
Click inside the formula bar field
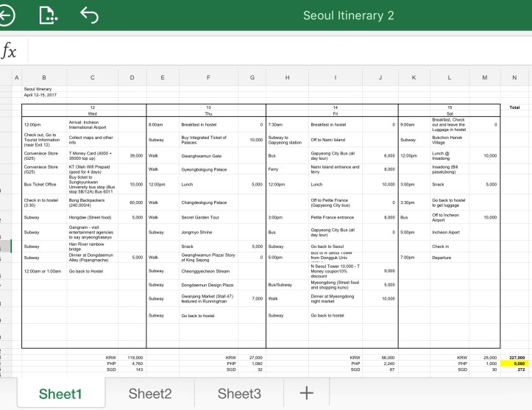[x=280, y=50]
